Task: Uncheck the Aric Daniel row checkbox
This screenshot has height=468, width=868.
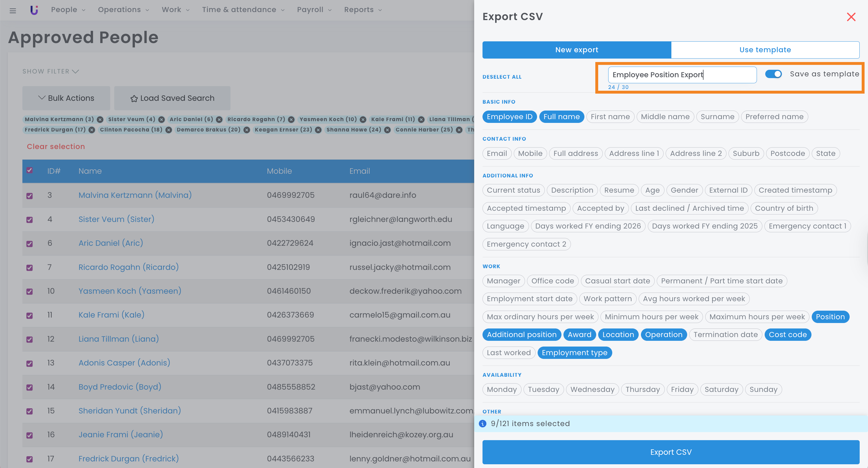Action: (x=30, y=243)
